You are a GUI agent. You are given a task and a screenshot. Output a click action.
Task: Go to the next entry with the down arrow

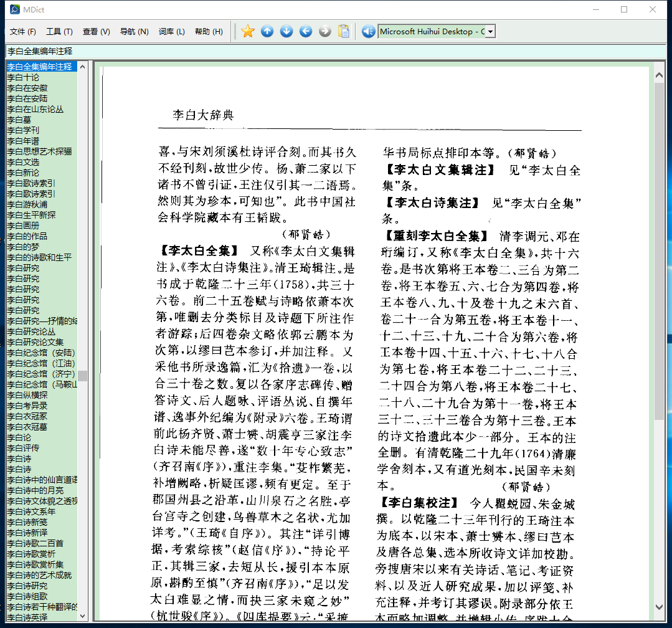(x=286, y=31)
